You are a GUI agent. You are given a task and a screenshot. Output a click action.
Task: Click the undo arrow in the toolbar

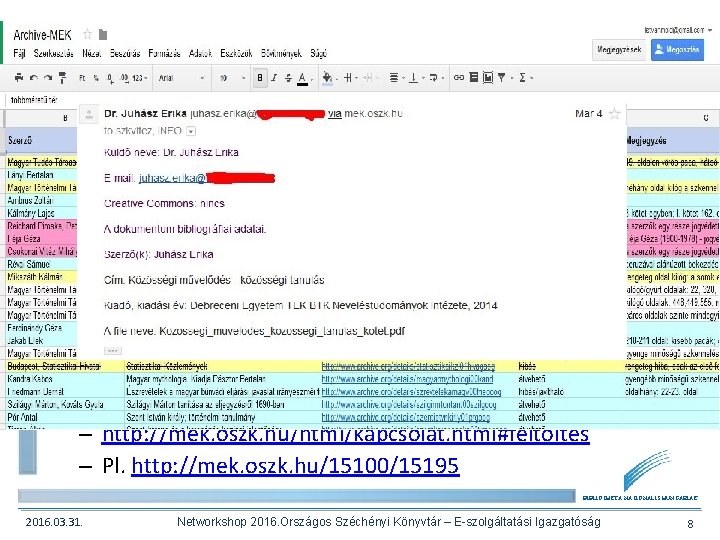click(34, 78)
